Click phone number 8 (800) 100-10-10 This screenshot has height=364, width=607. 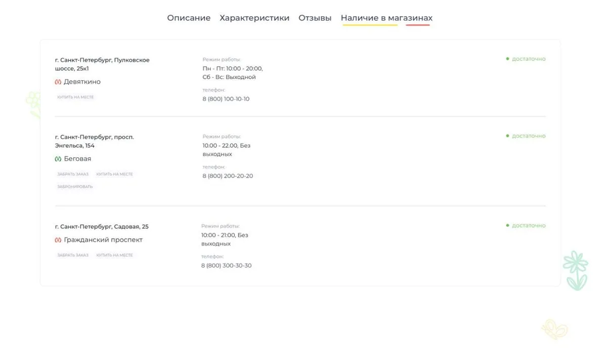click(x=226, y=99)
